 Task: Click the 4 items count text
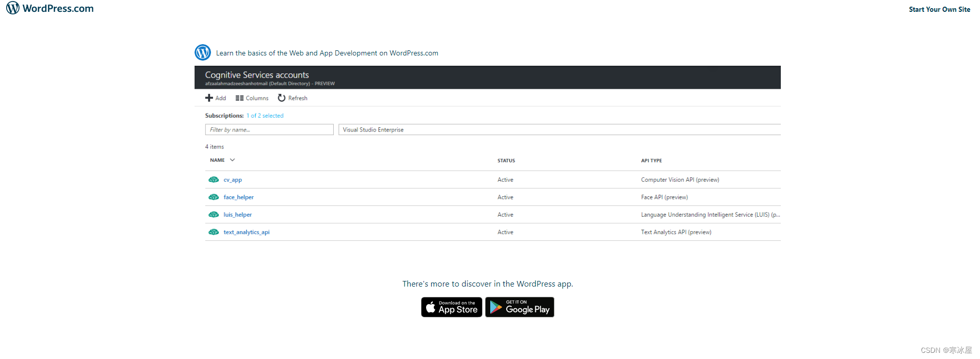215,147
